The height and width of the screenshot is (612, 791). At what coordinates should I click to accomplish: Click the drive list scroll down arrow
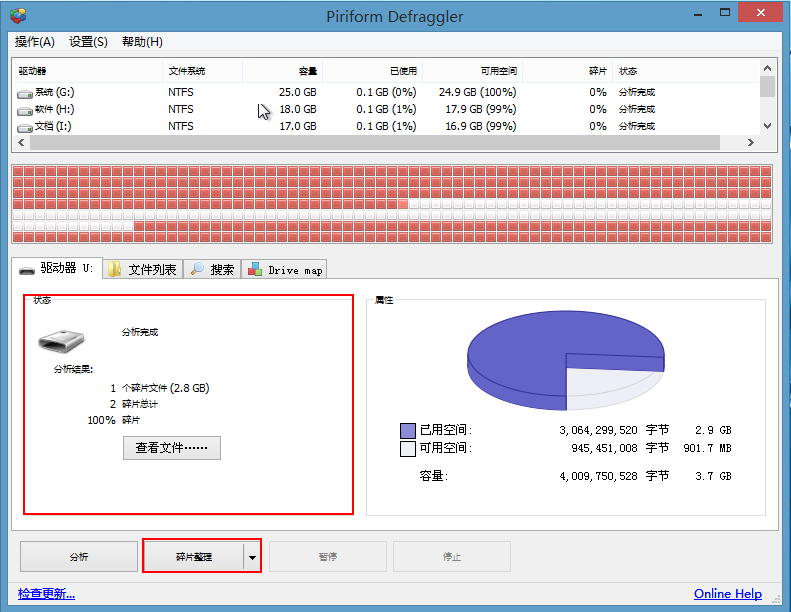coord(767,126)
